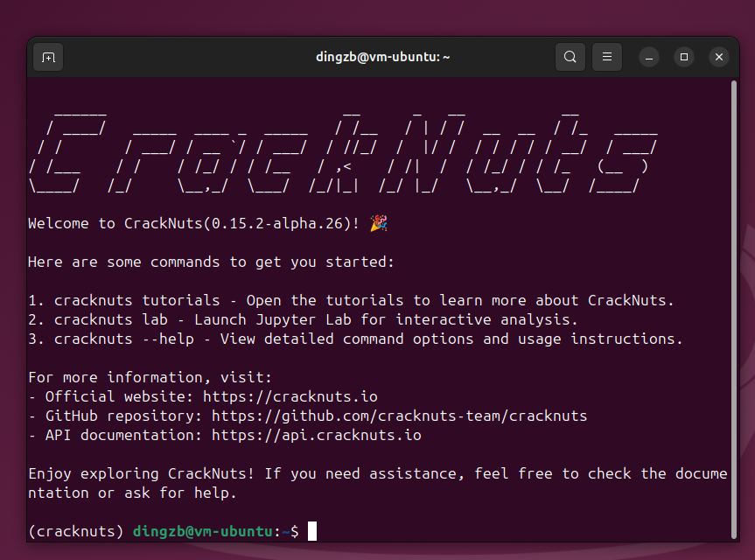Open the GitHub cracknuts-team repository link
Screen dimensions: 755x560
399,416
